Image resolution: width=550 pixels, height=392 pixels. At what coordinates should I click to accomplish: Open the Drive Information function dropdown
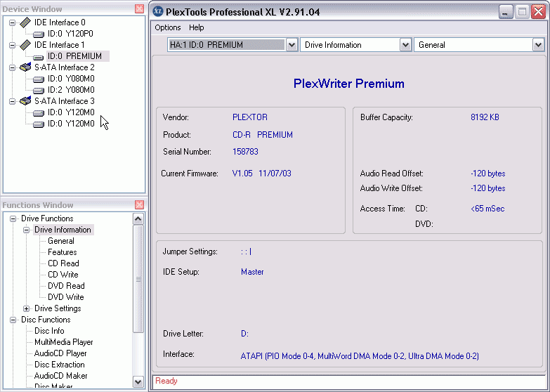[405, 45]
